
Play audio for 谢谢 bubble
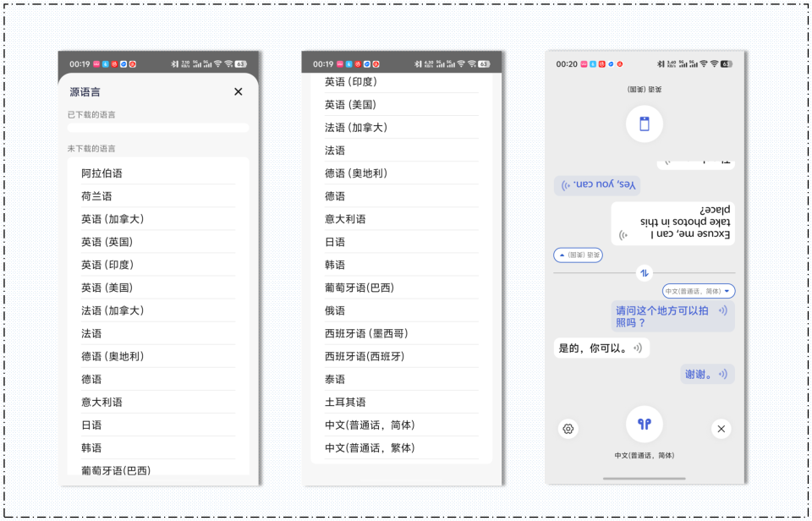[x=723, y=374]
